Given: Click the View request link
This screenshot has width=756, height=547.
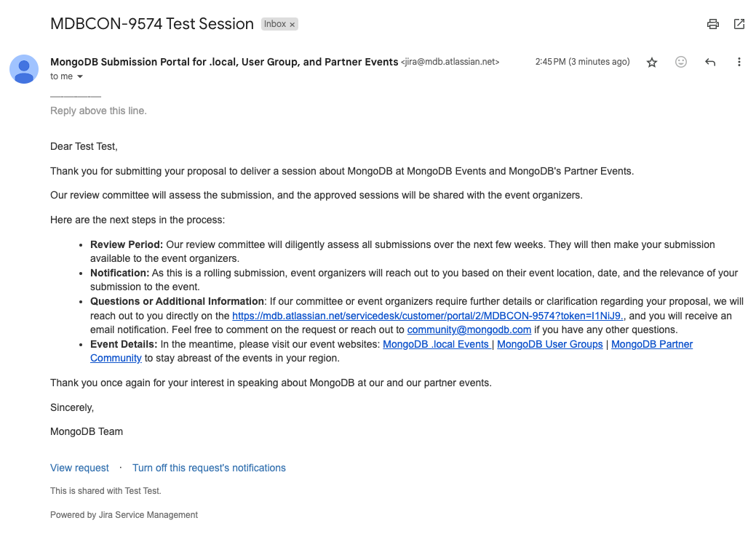Looking at the screenshot, I should click(79, 468).
